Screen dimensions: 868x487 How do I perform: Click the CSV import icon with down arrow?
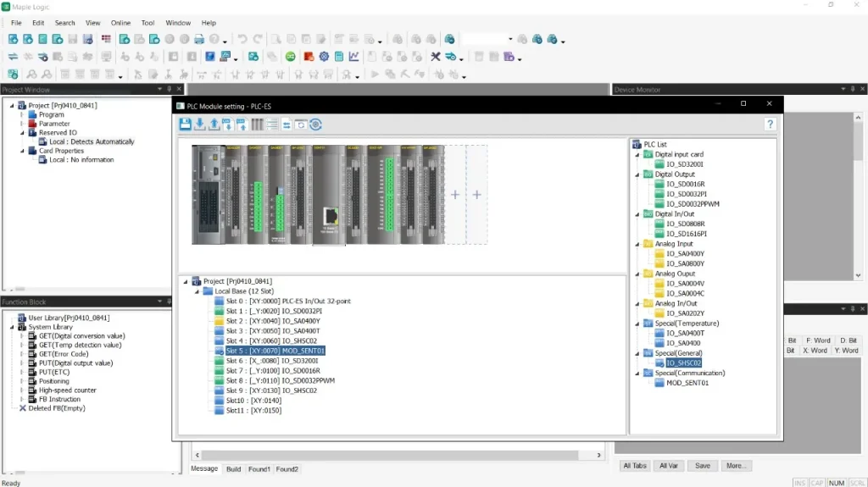(227, 125)
